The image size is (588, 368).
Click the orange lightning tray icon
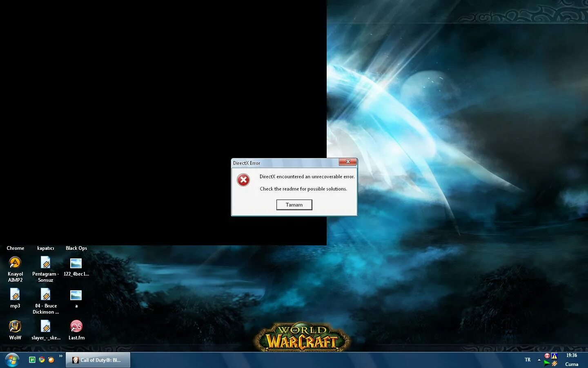pos(555,363)
